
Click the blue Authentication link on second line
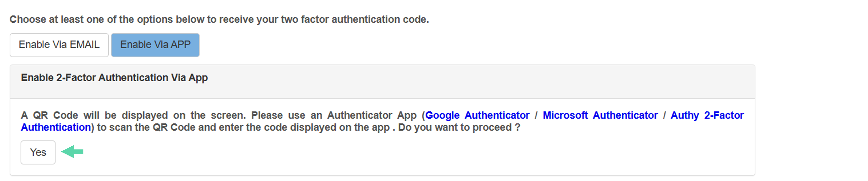click(56, 127)
